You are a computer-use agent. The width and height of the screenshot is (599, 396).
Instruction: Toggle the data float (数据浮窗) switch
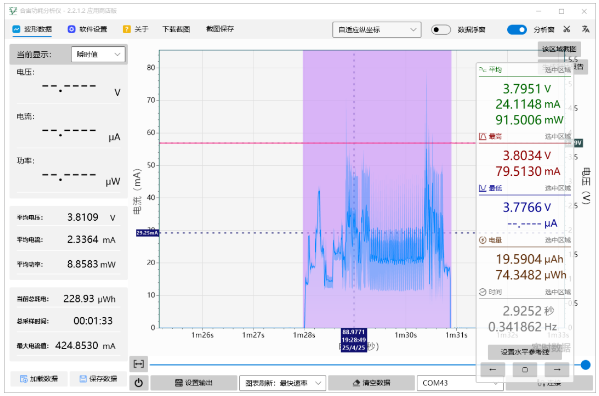(440, 30)
